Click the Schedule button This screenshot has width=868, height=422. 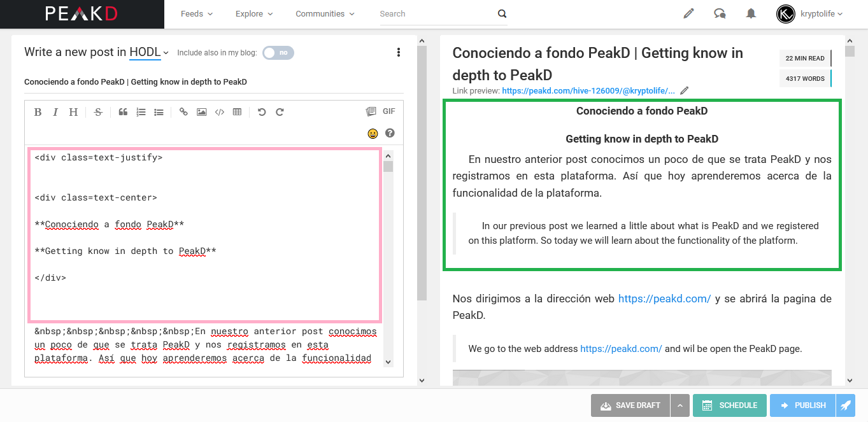click(730, 405)
